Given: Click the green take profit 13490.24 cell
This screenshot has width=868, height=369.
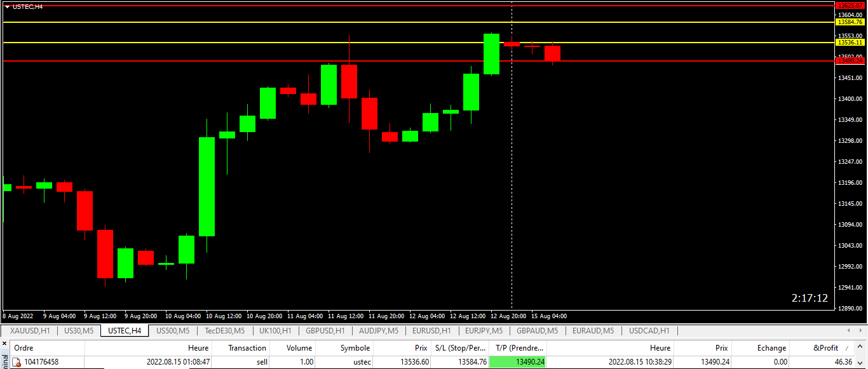Looking at the screenshot, I should (518, 362).
